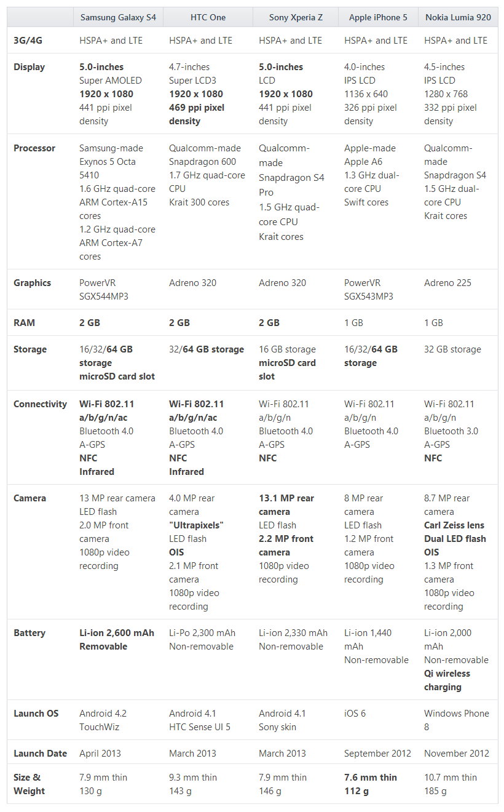Select the Graphics row label
This screenshot has width=504, height=812.
pyautogui.click(x=32, y=283)
